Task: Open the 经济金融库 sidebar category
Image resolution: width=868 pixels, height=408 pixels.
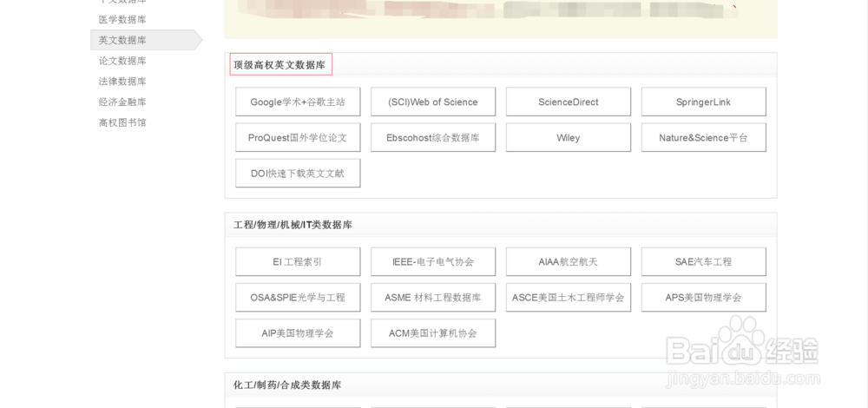Action: (122, 102)
